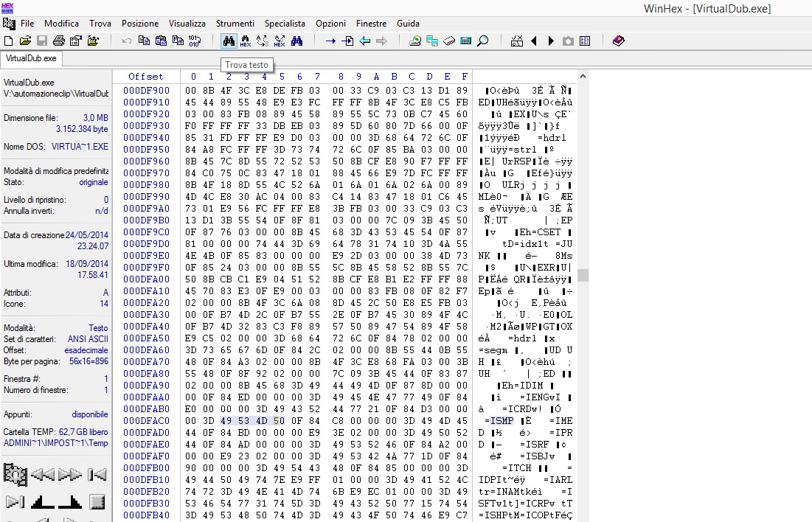Screen dimensions: 812x522
Task: Click the two-computers icon in the toolbar
Action: coord(432,41)
